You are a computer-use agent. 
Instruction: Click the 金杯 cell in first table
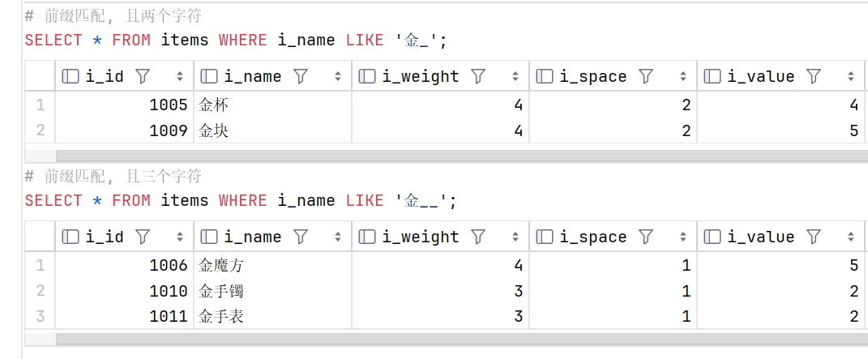pos(273,105)
